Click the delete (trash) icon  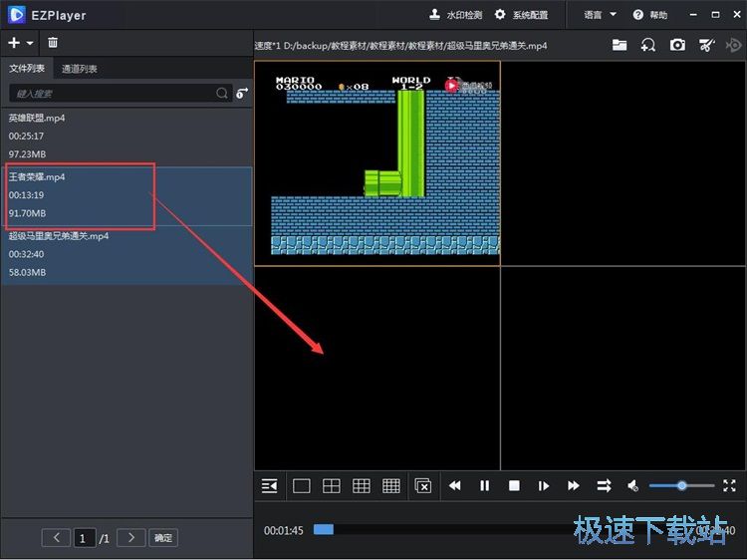click(53, 43)
